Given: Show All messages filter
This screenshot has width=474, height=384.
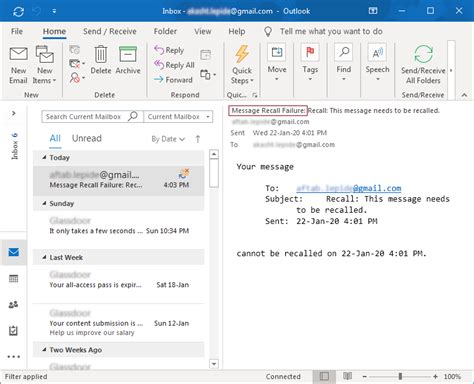Looking at the screenshot, I should click(x=55, y=138).
